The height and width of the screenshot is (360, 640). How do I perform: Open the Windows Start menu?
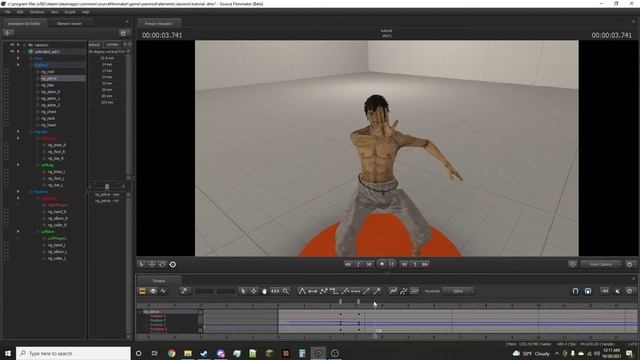(8, 353)
